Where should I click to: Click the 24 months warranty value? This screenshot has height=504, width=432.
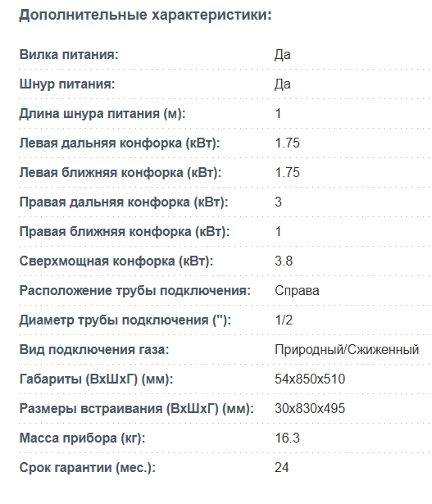point(281,468)
